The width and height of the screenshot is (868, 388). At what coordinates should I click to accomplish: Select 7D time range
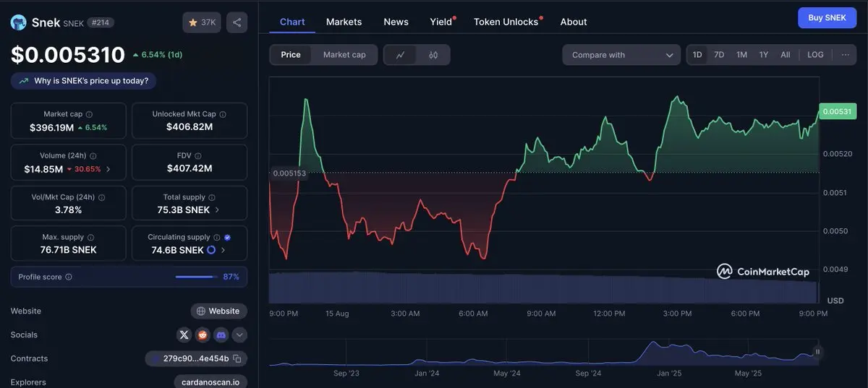click(719, 55)
